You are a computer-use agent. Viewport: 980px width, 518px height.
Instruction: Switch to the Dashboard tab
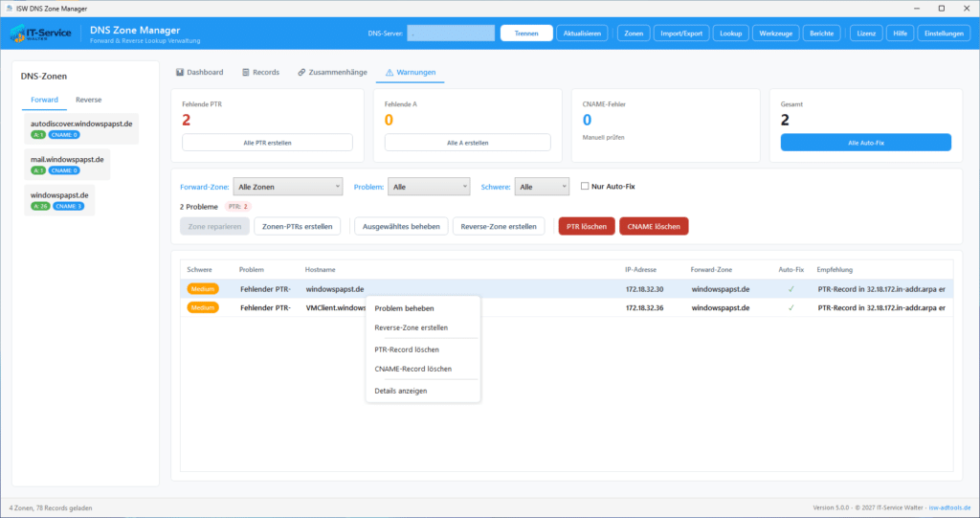tap(199, 73)
